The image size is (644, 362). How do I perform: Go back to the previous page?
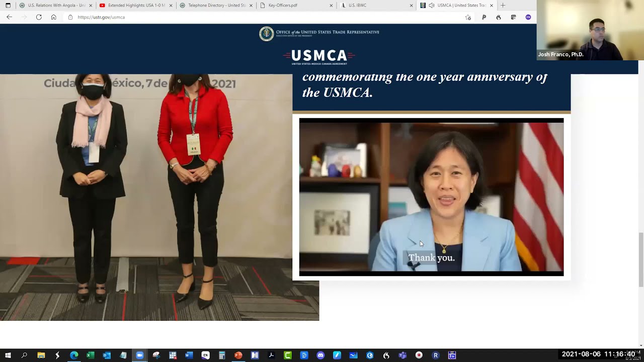pos(9,17)
